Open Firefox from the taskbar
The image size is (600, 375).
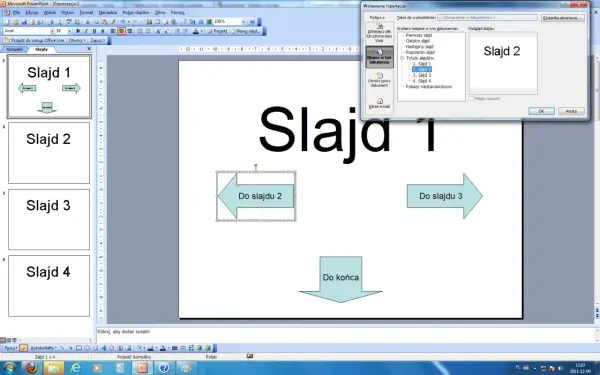[x=32, y=368]
